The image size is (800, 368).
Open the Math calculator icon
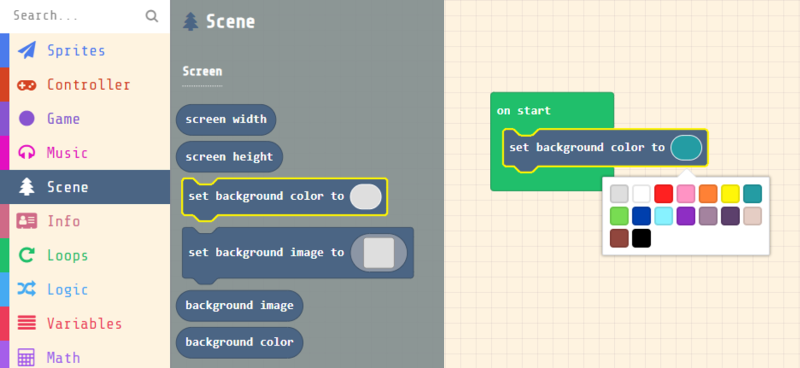(27, 357)
